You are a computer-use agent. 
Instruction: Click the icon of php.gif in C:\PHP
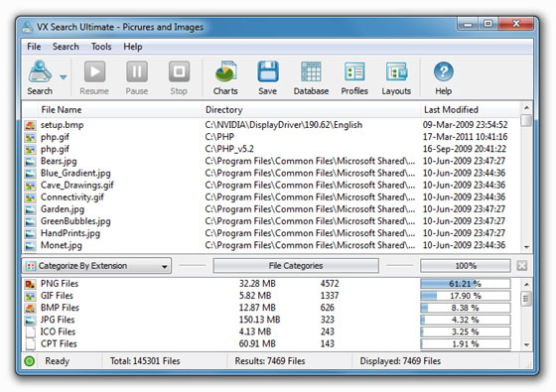tap(30, 137)
